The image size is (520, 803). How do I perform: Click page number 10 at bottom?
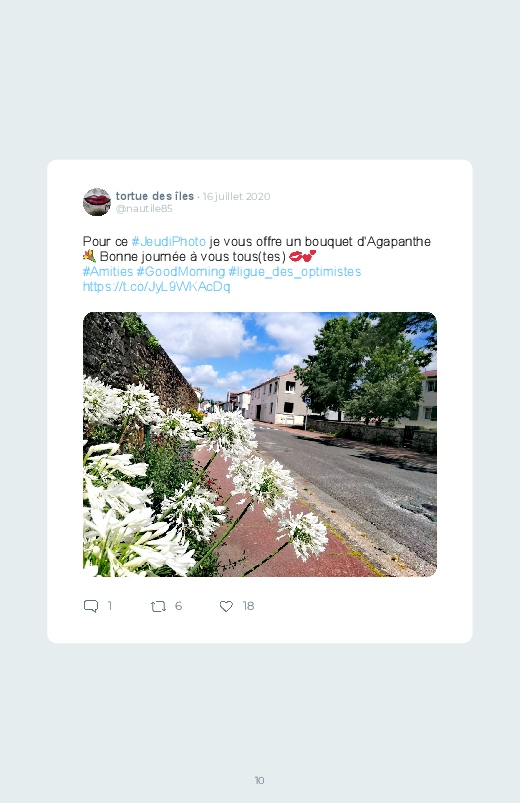(x=260, y=780)
